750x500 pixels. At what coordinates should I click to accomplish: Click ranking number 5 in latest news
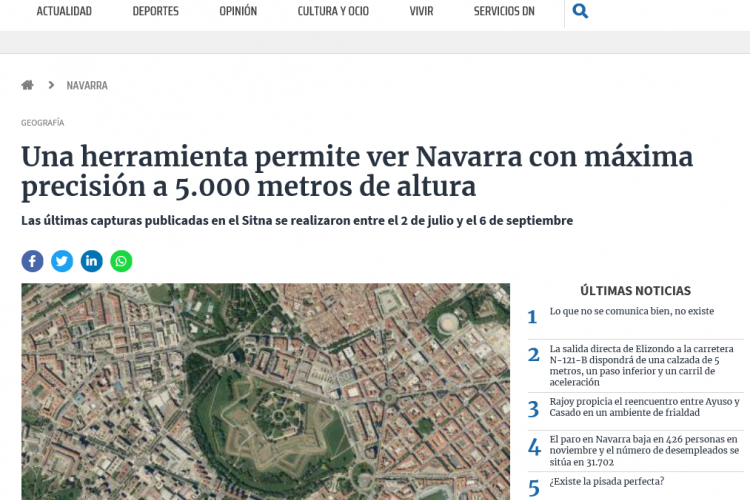coord(534,489)
